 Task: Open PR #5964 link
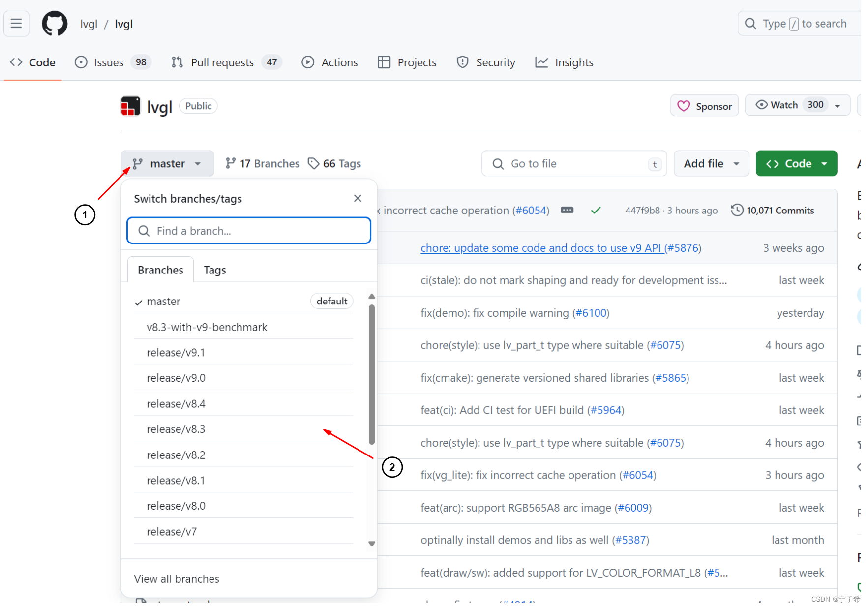coord(606,410)
